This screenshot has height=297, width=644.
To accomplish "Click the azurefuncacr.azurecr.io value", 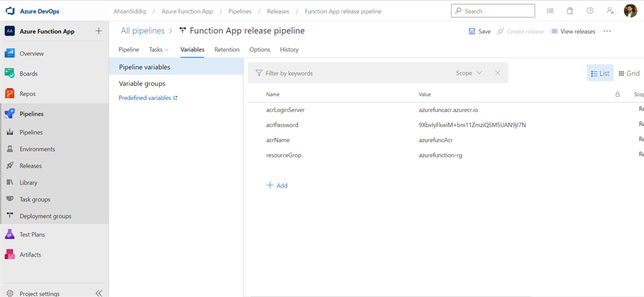I will click(x=448, y=109).
